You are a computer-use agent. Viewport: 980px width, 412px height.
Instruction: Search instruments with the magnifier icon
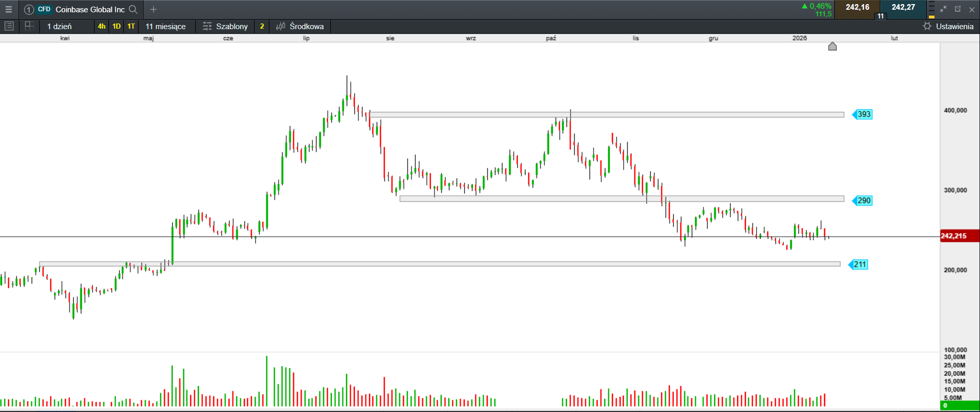click(133, 9)
